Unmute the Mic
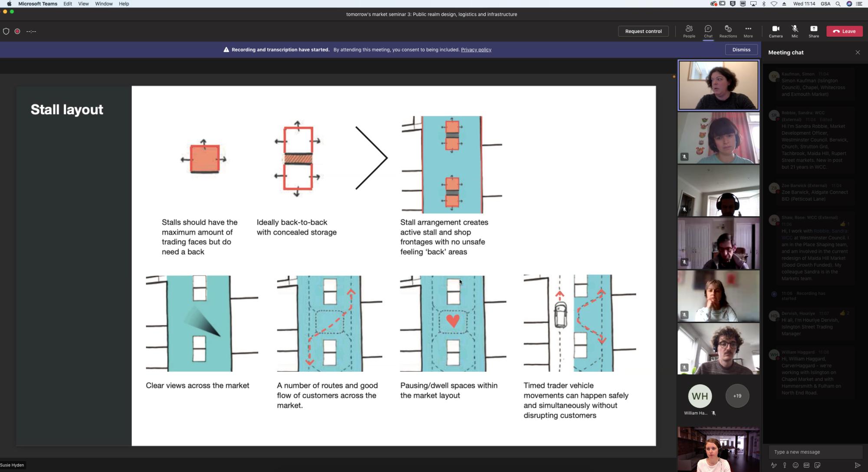The image size is (868, 472). 795,31
